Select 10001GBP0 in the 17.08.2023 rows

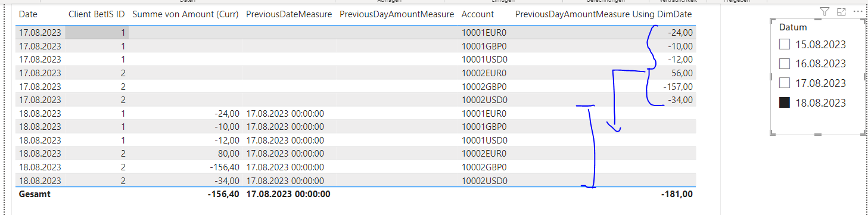(484, 46)
